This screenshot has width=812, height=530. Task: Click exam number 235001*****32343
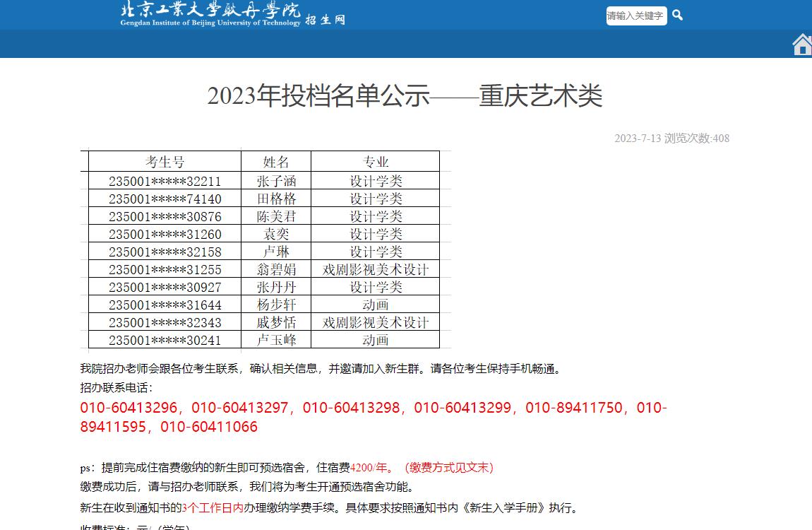pos(165,323)
